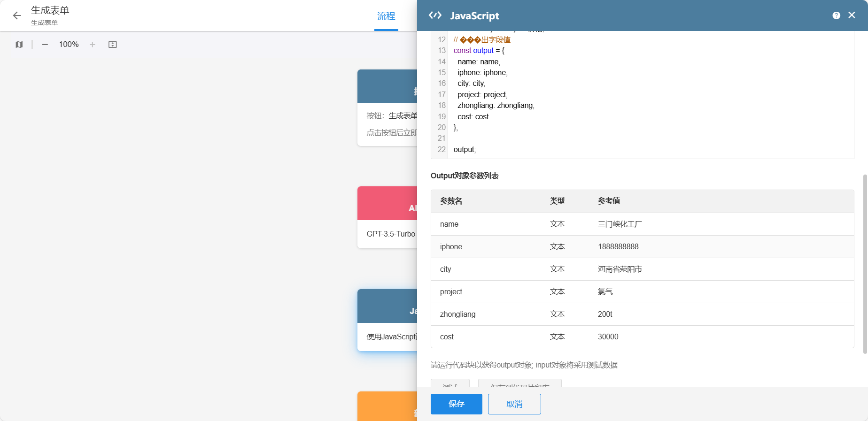This screenshot has width=868, height=421.
Task: Click the zhongliang row in the parameter table
Action: (642, 314)
